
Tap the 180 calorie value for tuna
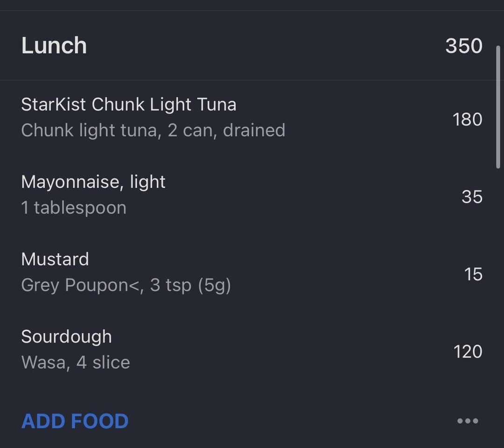pyautogui.click(x=467, y=119)
